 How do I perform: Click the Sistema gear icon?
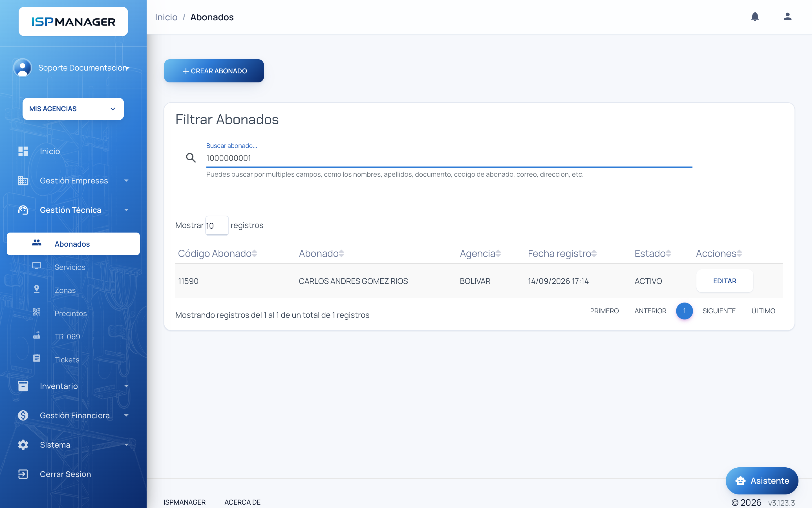(23, 445)
